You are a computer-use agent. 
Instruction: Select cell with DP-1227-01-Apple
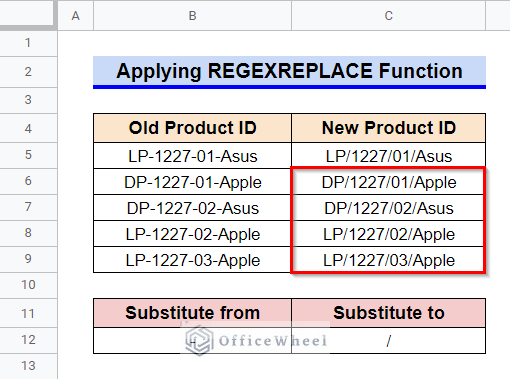tap(192, 182)
